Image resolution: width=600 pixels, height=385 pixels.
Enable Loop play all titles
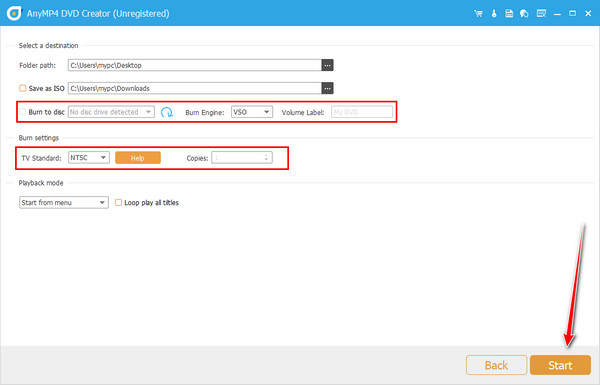pos(119,202)
